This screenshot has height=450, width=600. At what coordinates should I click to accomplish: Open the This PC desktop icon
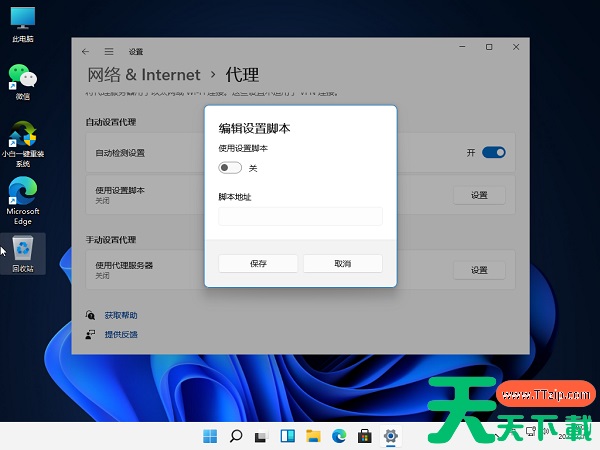[x=23, y=24]
